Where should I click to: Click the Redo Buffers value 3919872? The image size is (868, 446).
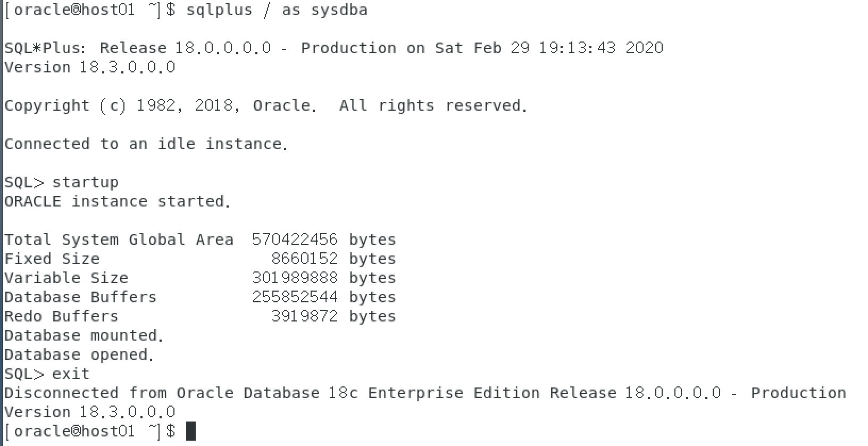304,317
